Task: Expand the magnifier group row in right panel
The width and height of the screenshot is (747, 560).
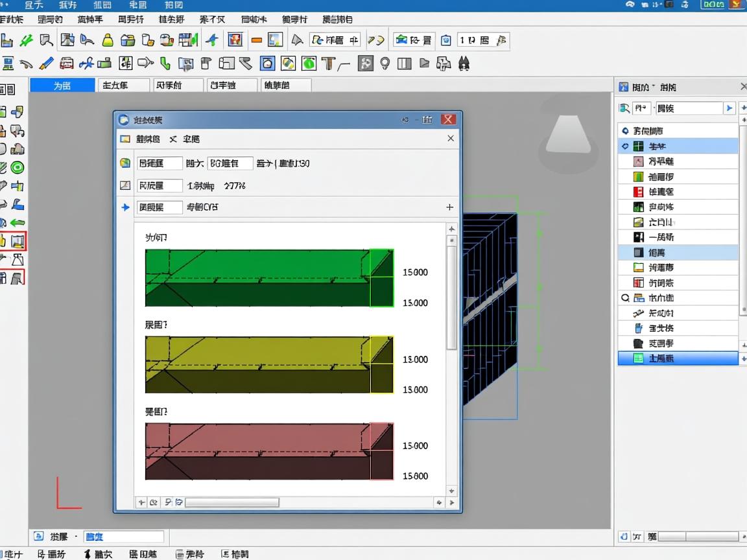Action: click(x=625, y=298)
